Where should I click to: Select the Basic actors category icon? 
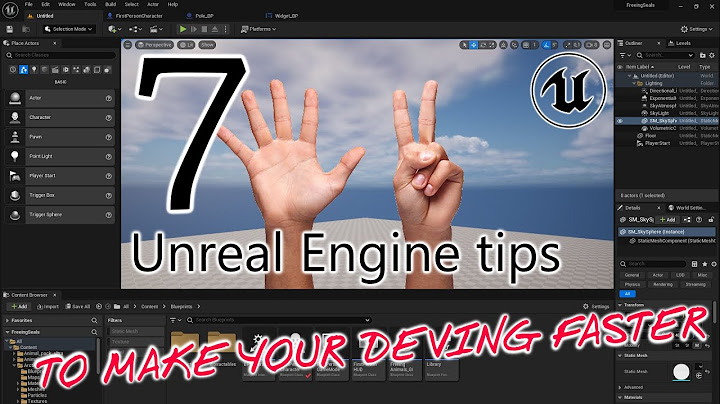click(x=23, y=70)
